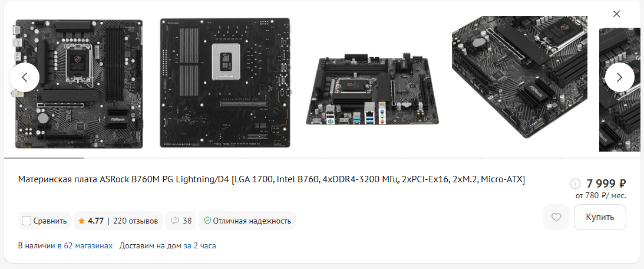644x269 pixels.
Task: Open the comments bubble showing 38
Action: pos(181,221)
